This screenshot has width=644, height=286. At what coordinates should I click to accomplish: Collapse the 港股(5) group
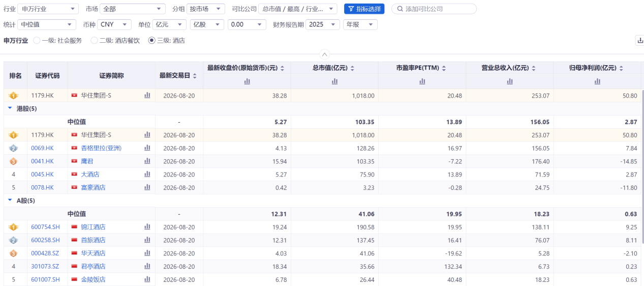tap(10, 108)
